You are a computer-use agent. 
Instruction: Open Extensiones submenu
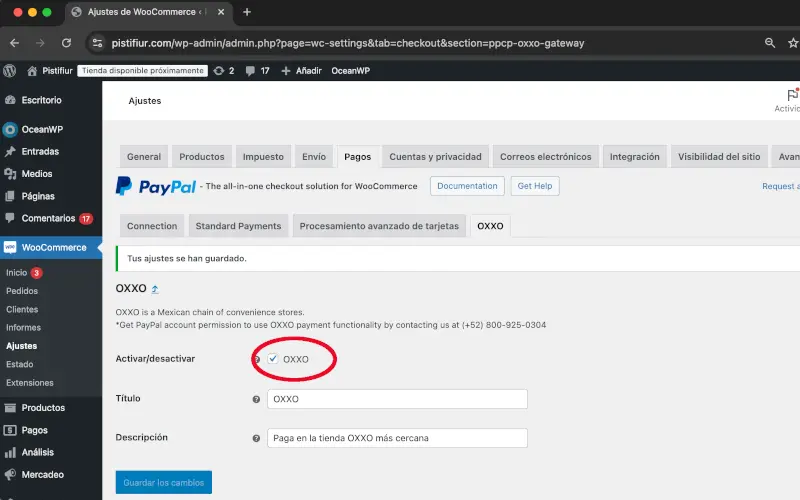coord(30,383)
